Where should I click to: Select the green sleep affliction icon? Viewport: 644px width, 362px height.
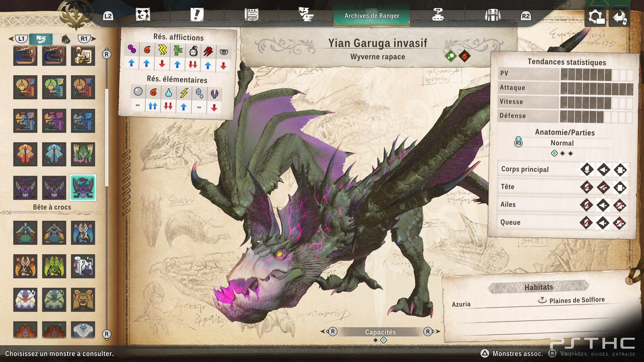coord(178,50)
